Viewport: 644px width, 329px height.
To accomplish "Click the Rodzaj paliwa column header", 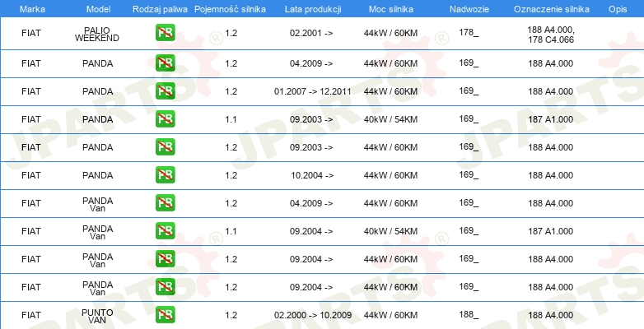I will (161, 9).
